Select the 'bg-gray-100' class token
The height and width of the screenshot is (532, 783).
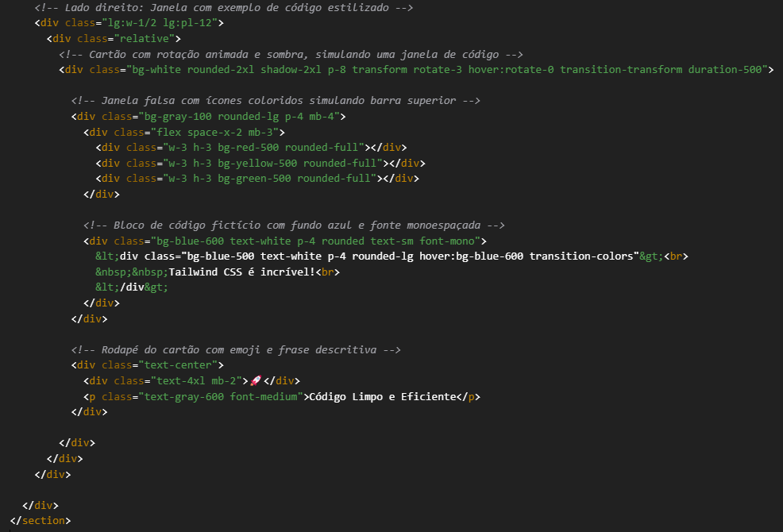(178, 117)
